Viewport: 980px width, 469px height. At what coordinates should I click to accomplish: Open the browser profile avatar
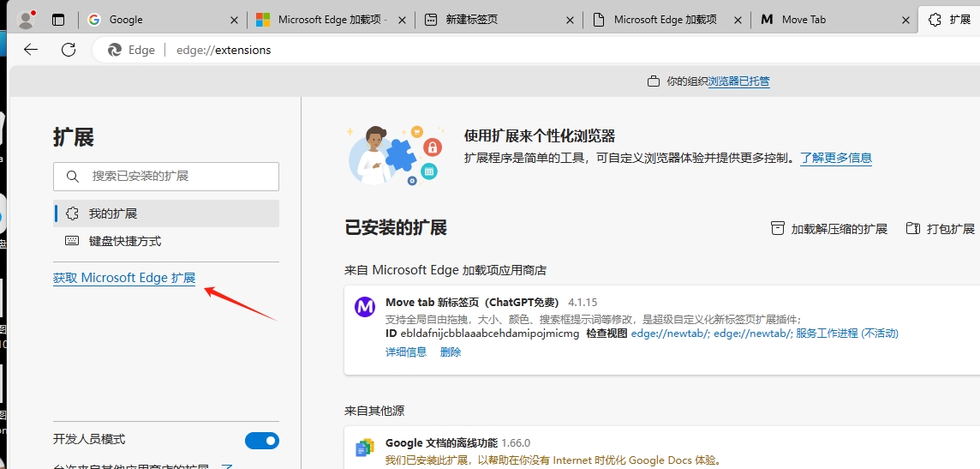pyautogui.click(x=27, y=20)
